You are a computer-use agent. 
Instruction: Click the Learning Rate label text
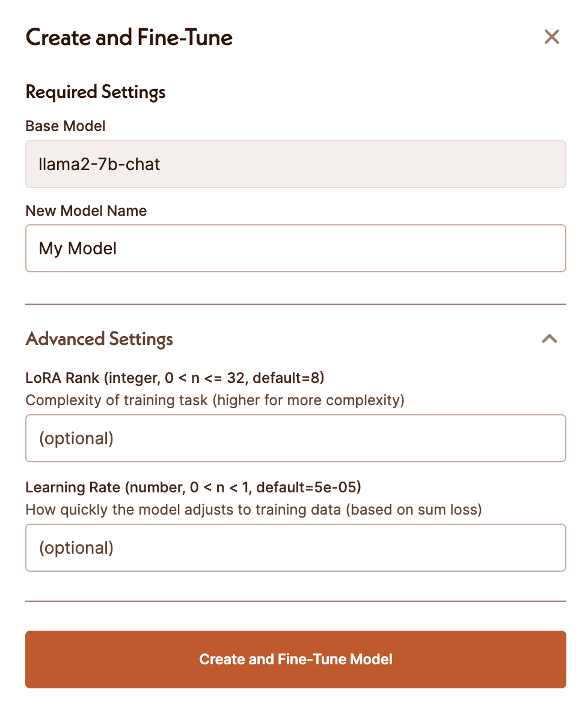tap(193, 487)
